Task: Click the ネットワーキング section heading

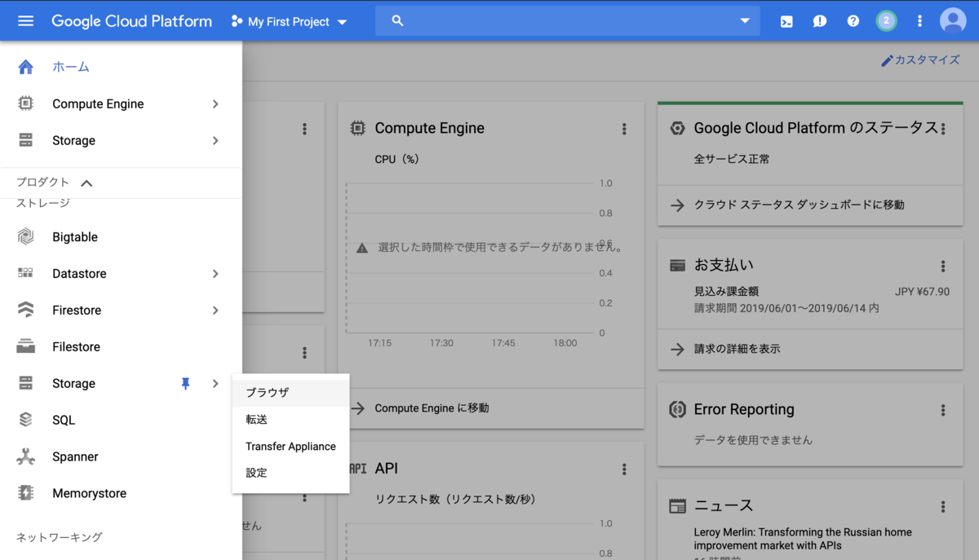Action: [60, 537]
